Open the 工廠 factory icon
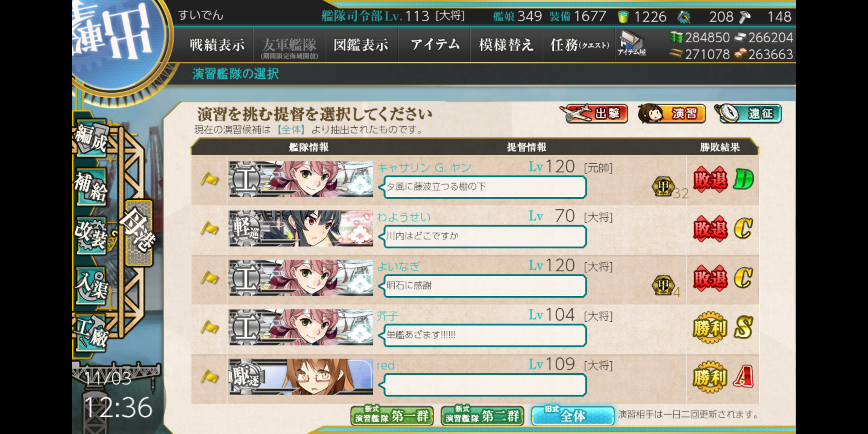The image size is (868, 434). [x=91, y=332]
